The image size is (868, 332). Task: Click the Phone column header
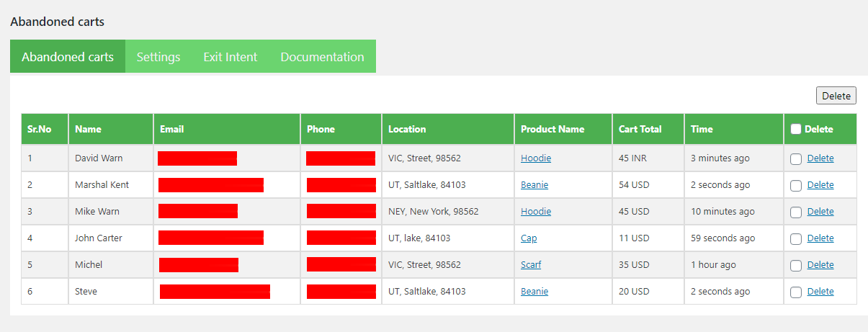pyautogui.click(x=341, y=129)
